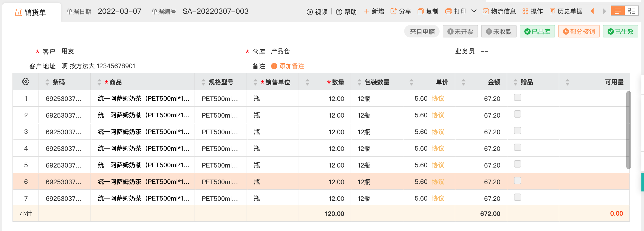
Task: Go to next document arrow
Action: (x=604, y=11)
